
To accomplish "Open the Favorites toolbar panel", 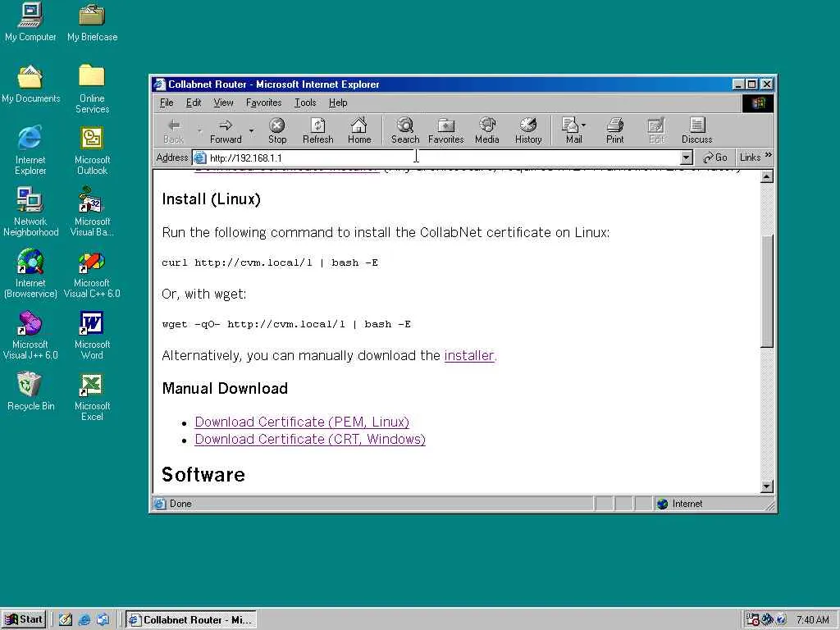I will click(445, 131).
